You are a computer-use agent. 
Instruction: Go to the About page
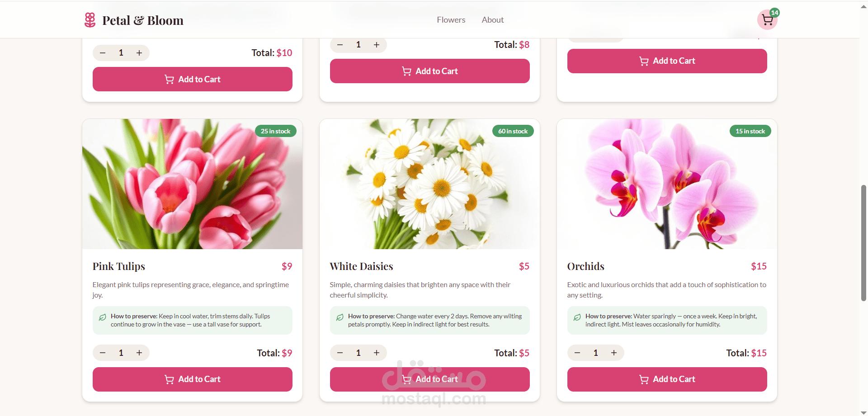pyautogui.click(x=492, y=20)
